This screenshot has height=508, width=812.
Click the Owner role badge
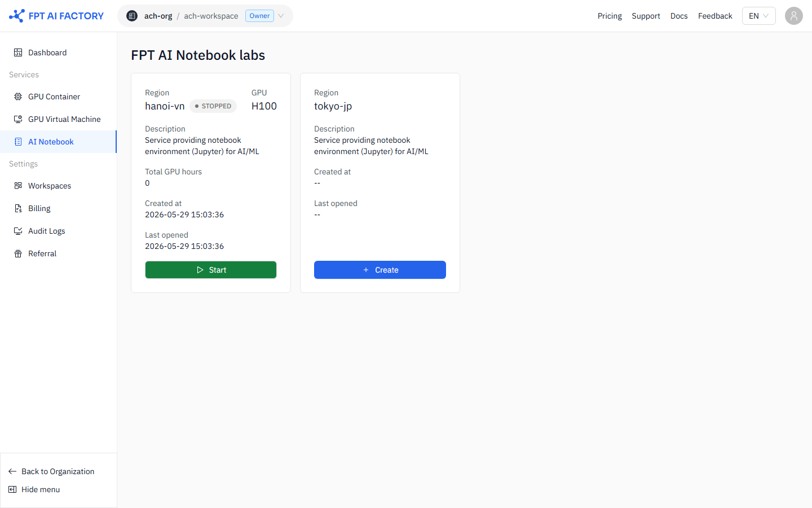point(259,16)
